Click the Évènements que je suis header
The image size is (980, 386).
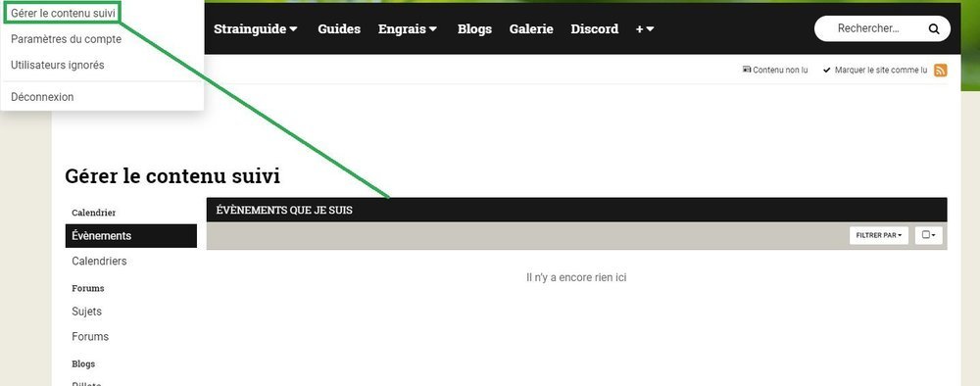point(284,211)
